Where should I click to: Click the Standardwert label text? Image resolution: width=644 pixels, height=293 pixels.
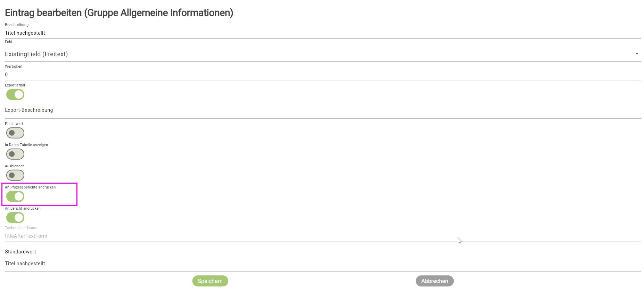pos(20,252)
